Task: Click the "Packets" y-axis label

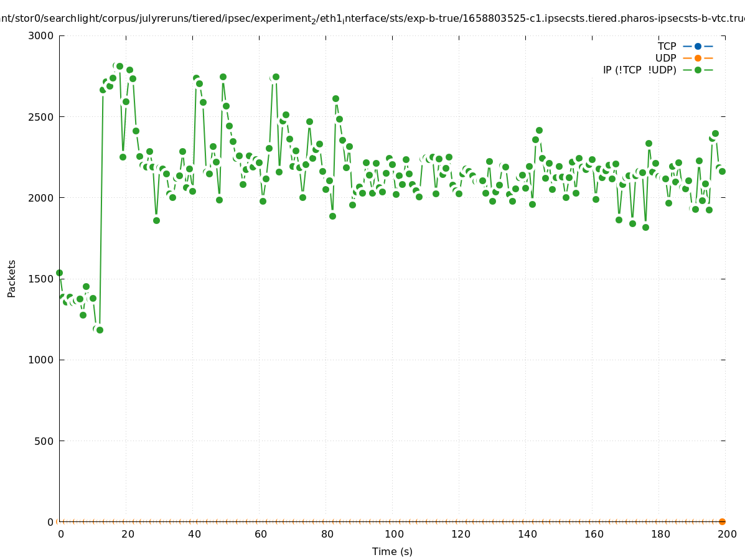Action: click(12, 278)
